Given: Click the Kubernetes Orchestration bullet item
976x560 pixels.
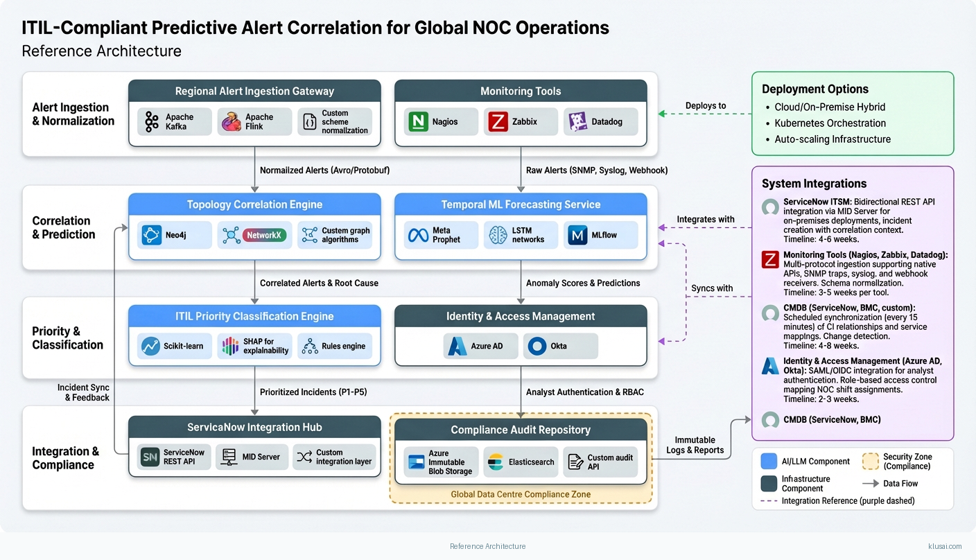Looking at the screenshot, I should point(830,123).
